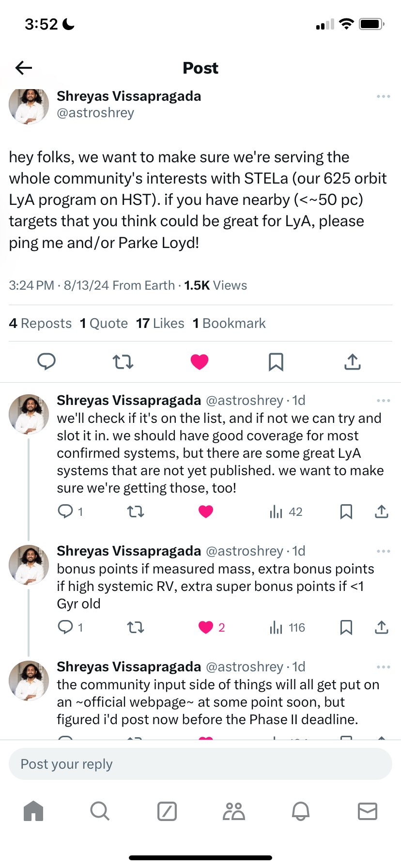Open options for the 'we'll check' reply
The height and width of the screenshot is (868, 401).
coord(383,401)
